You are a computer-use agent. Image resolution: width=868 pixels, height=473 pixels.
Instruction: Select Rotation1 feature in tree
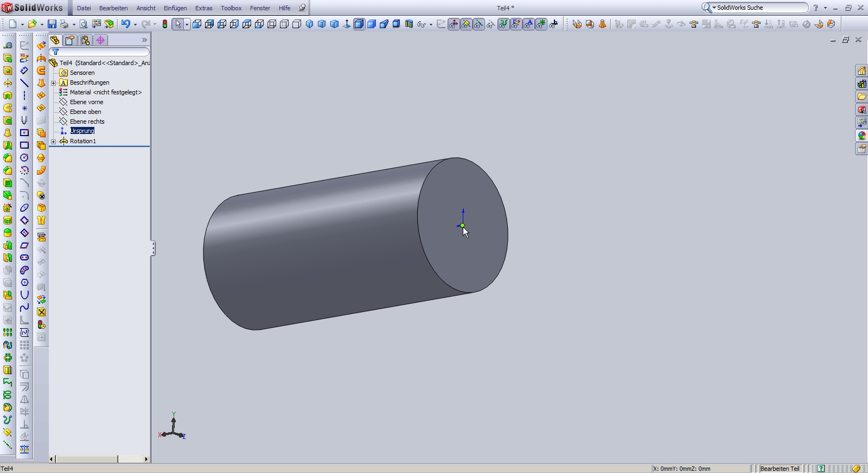tap(83, 141)
